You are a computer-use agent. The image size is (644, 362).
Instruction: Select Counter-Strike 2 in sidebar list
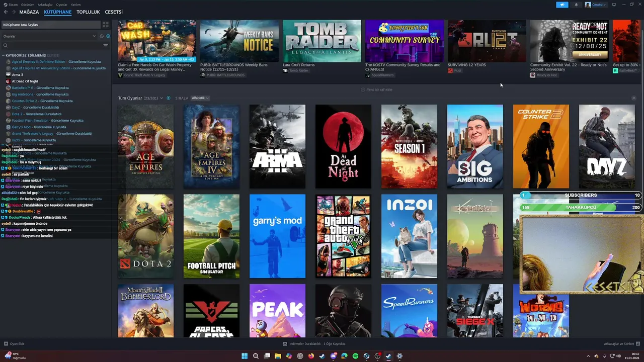pos(42,101)
